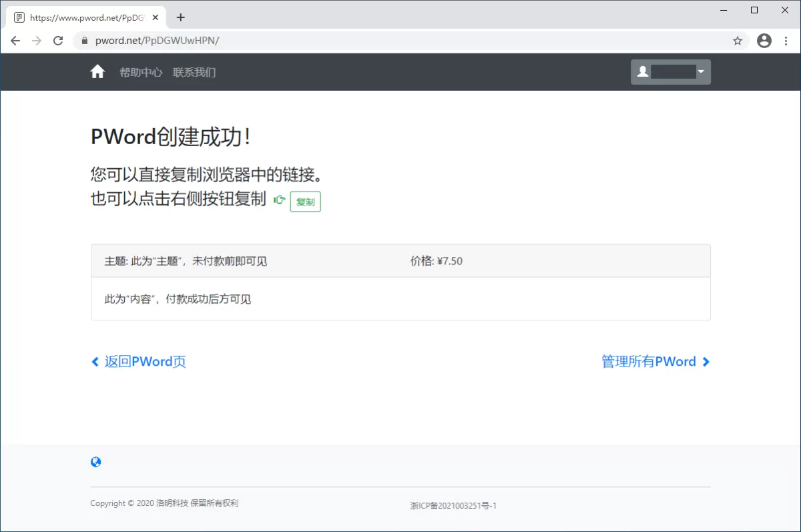
Task: Click the forward navigation arrow
Action: pyautogui.click(x=37, y=41)
